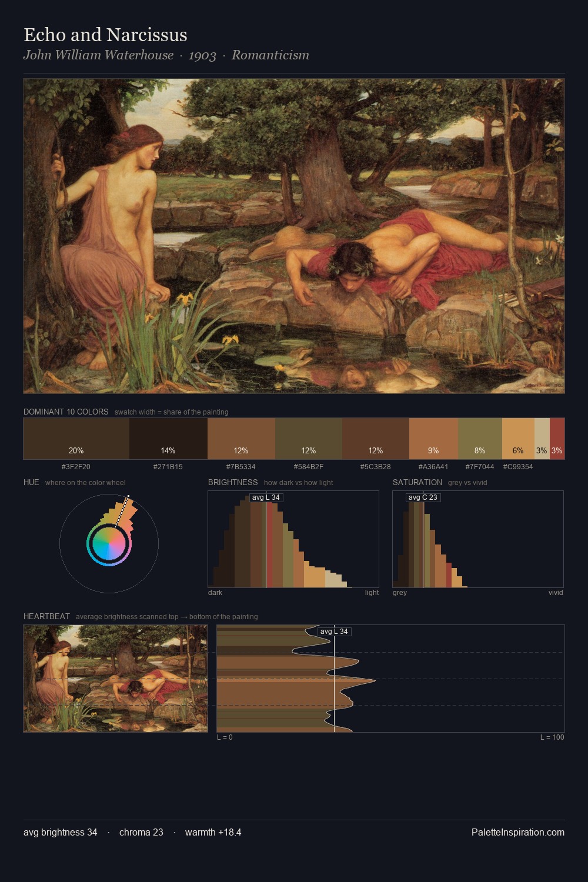Click the hex label #C99354
Viewport: 588px width, 882px height.
click(x=518, y=467)
